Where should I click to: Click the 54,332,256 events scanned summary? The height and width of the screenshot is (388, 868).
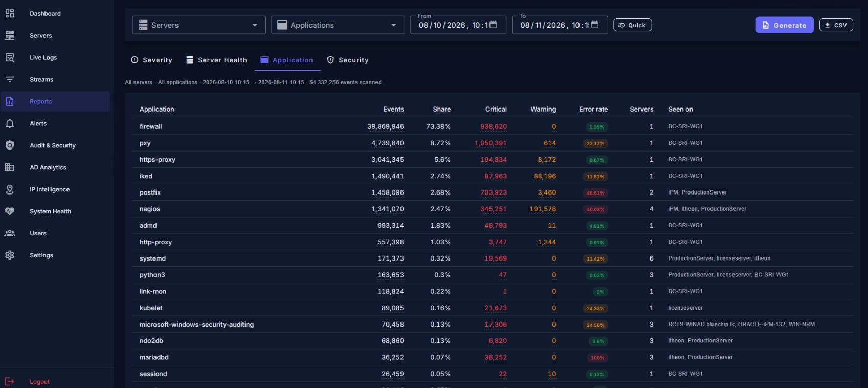[x=345, y=82]
